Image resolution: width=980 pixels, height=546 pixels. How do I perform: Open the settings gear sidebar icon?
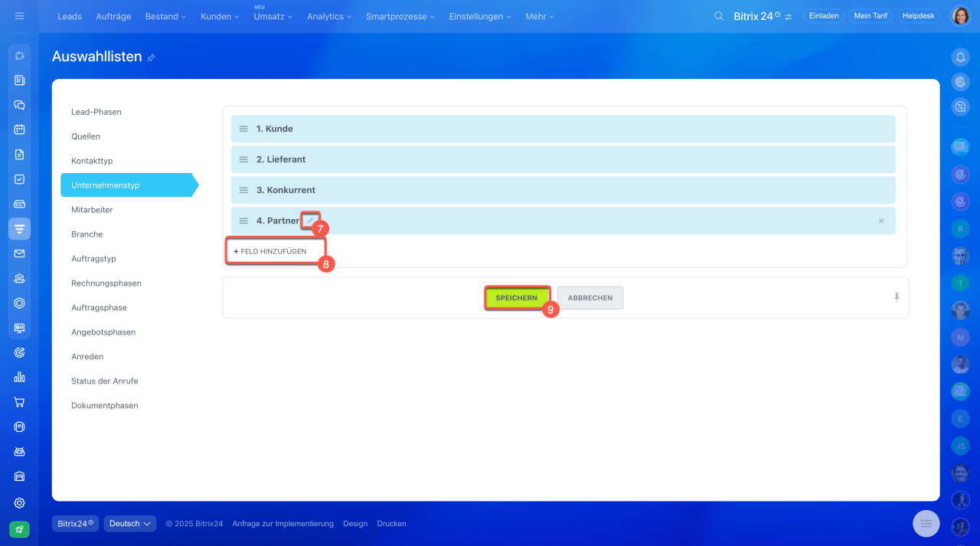[19, 503]
